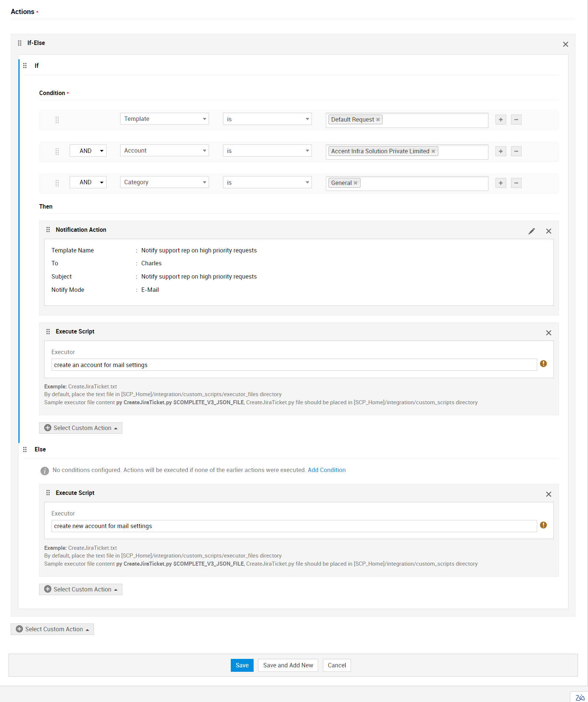The height and width of the screenshot is (702, 588).
Task: Add a condition row after Template
Action: pos(500,119)
